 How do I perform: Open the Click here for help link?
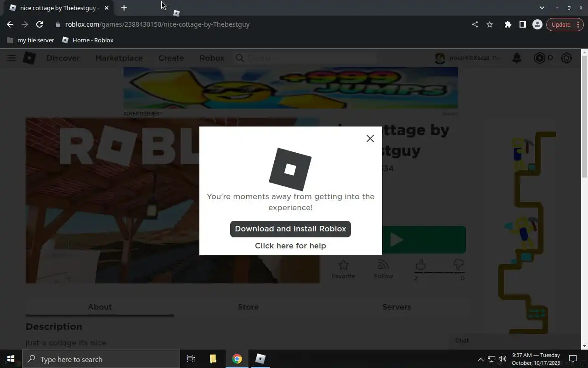pos(290,246)
